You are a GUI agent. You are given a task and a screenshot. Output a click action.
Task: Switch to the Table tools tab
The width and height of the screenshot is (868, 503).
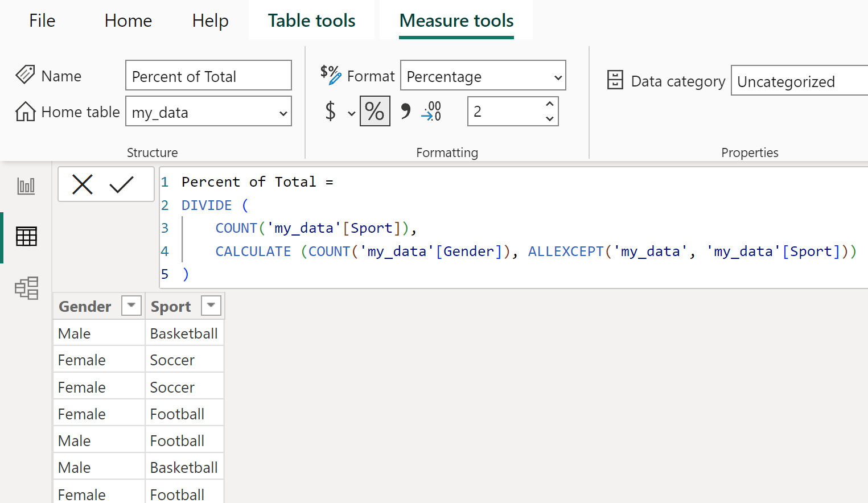click(x=311, y=21)
